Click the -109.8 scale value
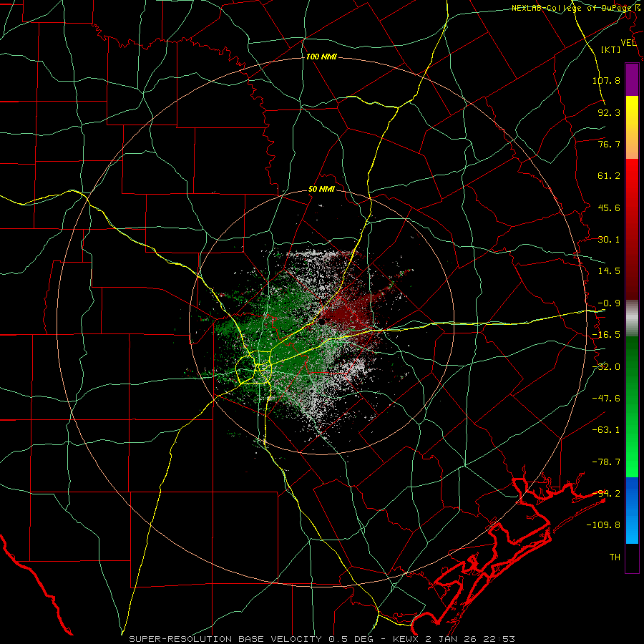Screen dimensions: 644x644 click(x=603, y=525)
